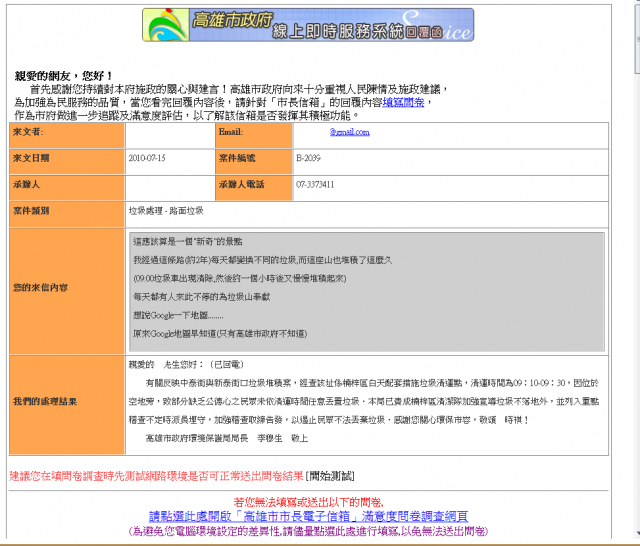
Task: Click the line 這應該算是一個"新奇"的景點
Action: pyautogui.click(x=188, y=242)
